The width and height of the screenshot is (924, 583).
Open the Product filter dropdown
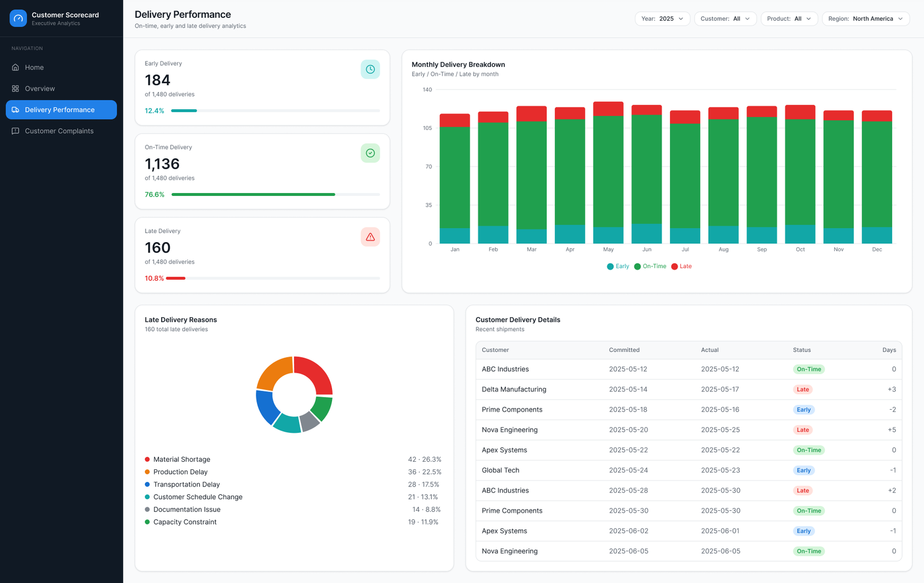coord(789,18)
